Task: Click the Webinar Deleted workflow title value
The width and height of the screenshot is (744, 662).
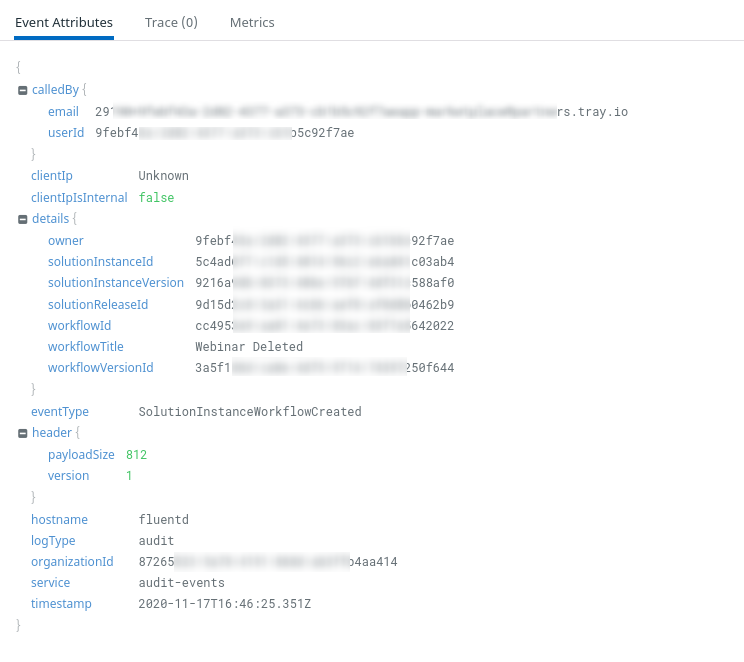Action: click(x=249, y=347)
